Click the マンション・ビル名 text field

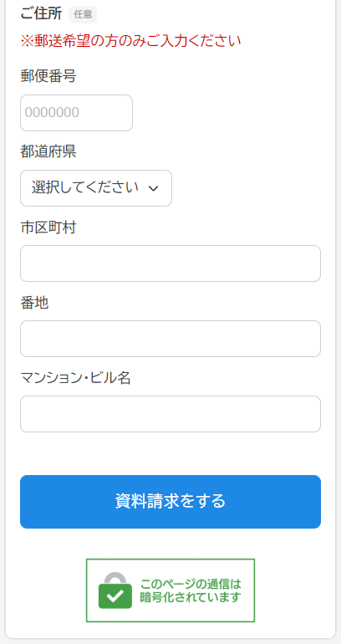[x=170, y=414]
